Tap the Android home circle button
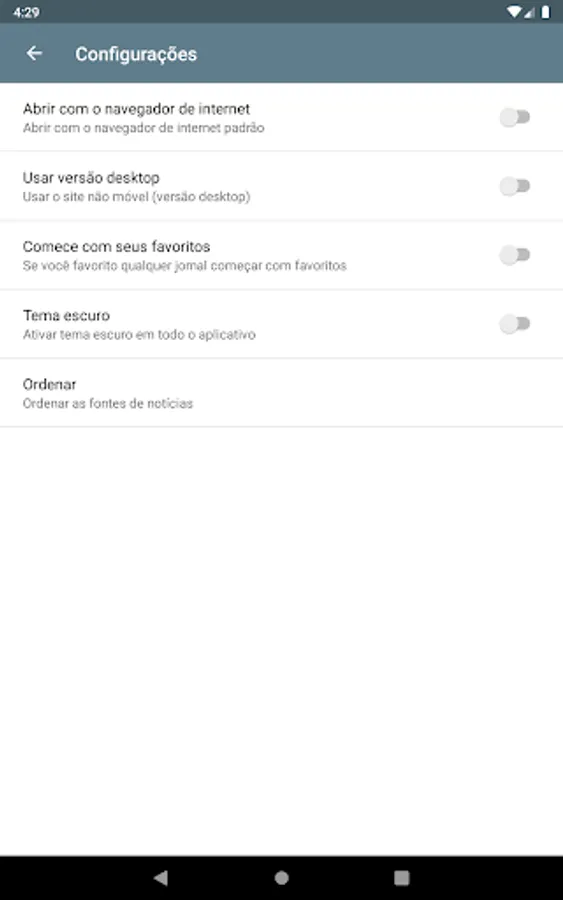The image size is (563, 900). pos(281,877)
